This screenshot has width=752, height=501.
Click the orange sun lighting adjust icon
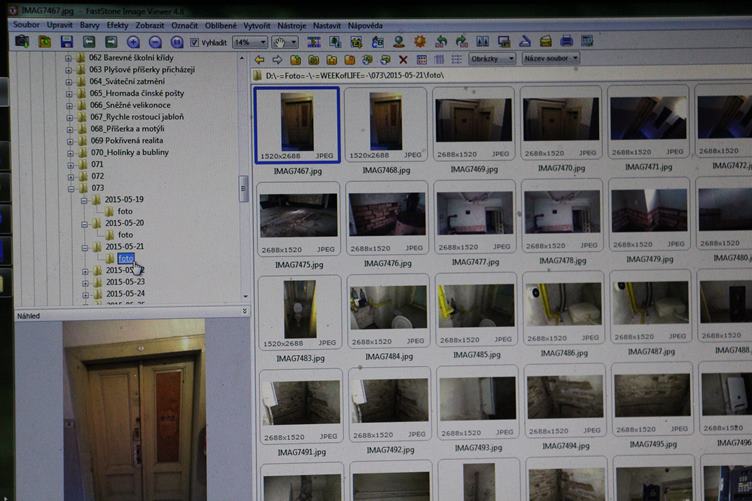click(x=420, y=41)
